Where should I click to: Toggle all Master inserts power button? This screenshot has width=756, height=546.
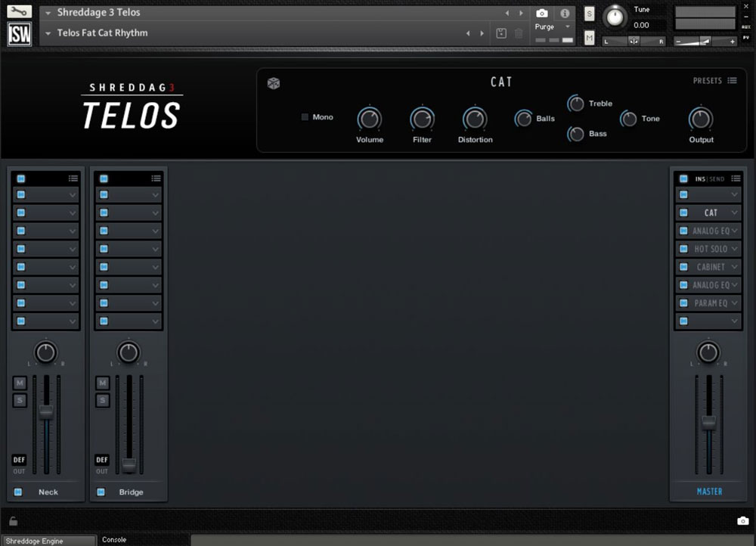[x=683, y=178]
